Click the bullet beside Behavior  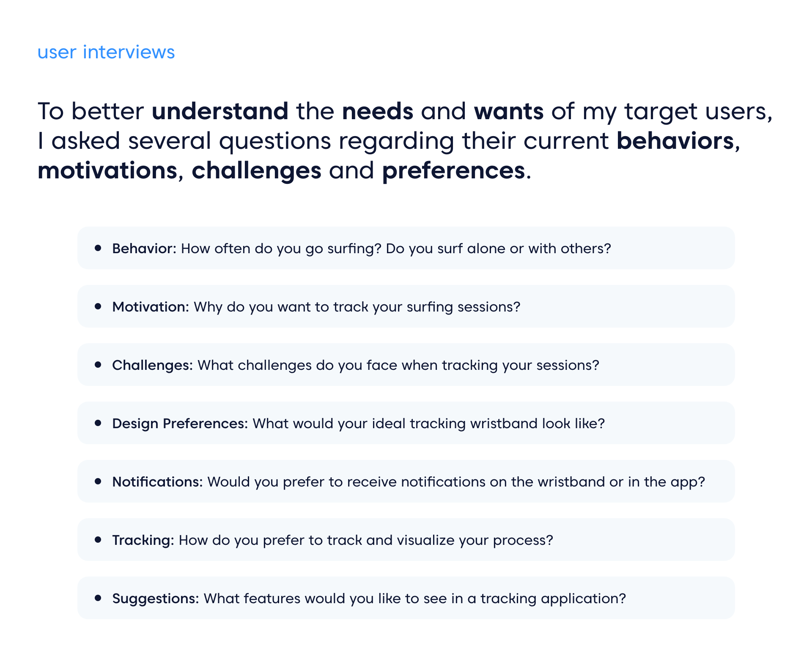coord(98,248)
